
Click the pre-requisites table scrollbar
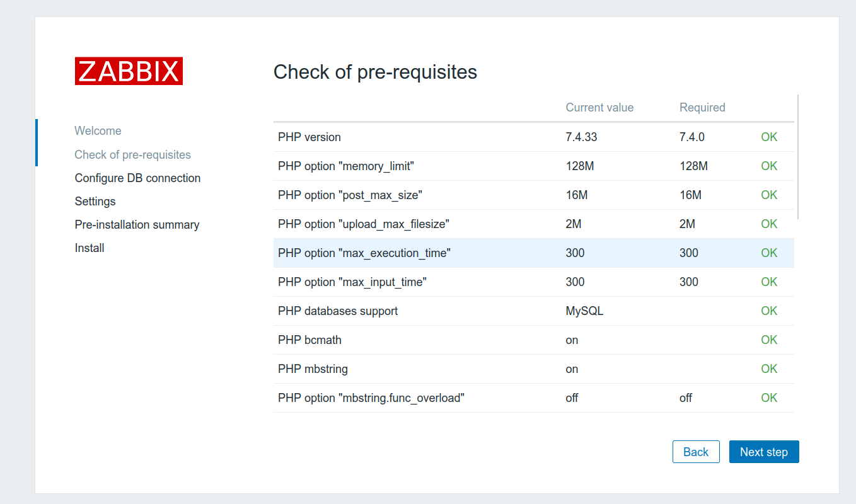click(798, 157)
